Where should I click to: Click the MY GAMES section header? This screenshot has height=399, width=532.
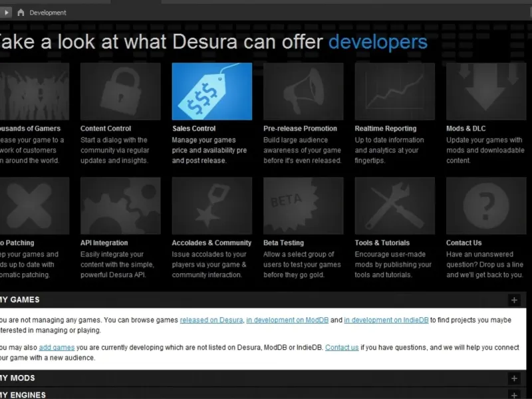263,300
